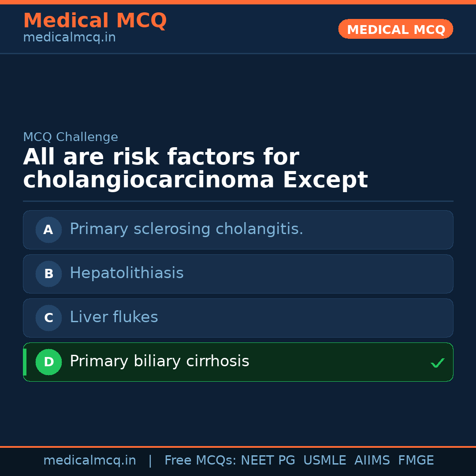The height and width of the screenshot is (476, 476).
Task: Open medicalmcq.in link in footer
Action: click(x=89, y=461)
